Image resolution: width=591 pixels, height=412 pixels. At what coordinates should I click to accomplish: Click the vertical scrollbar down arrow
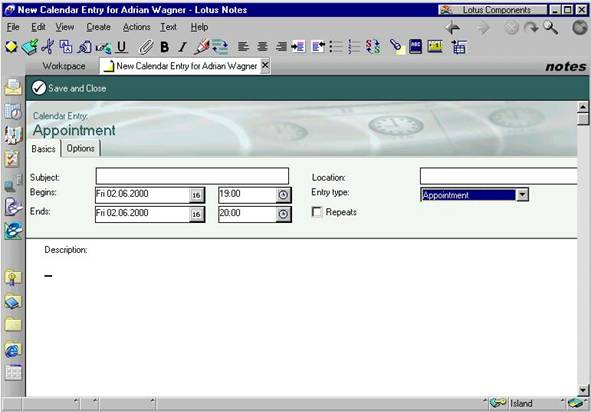coord(583,390)
